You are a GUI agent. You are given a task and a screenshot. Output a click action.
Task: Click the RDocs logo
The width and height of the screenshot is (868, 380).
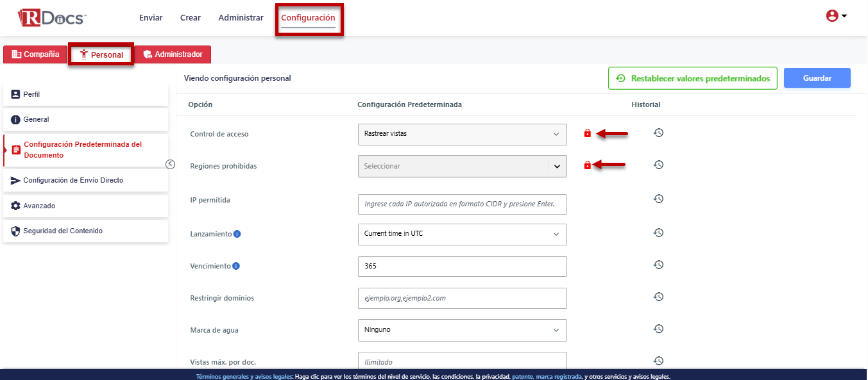(53, 18)
